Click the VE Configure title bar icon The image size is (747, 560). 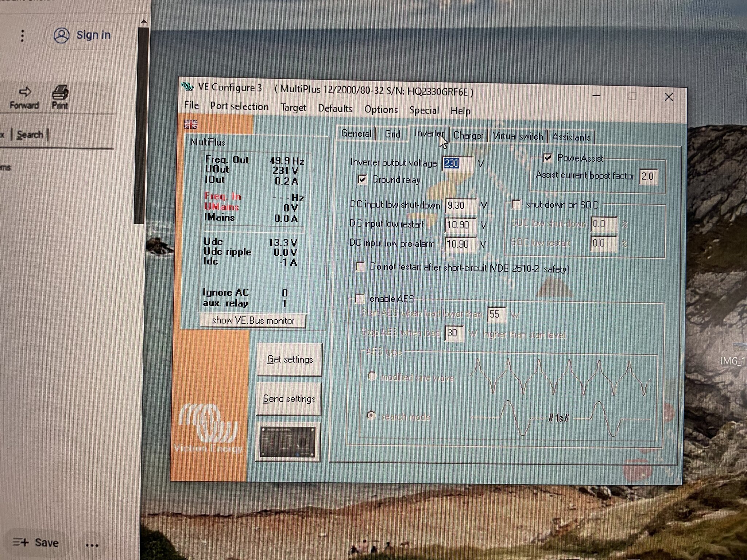coord(187,86)
